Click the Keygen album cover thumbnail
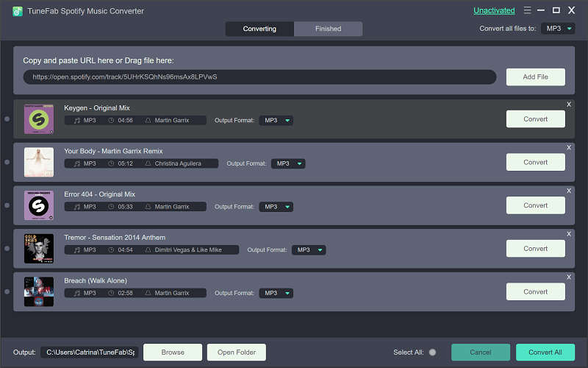Screen dimensions: 588x368 [39, 118]
